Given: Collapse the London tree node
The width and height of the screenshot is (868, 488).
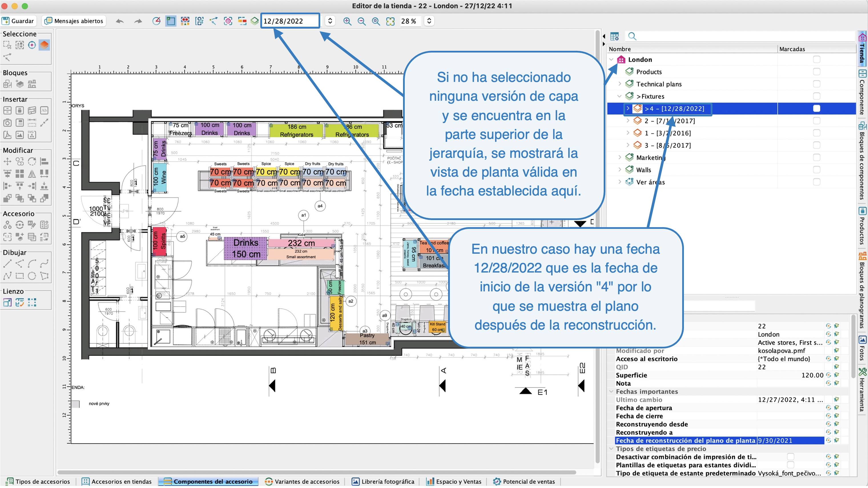Looking at the screenshot, I should point(611,60).
